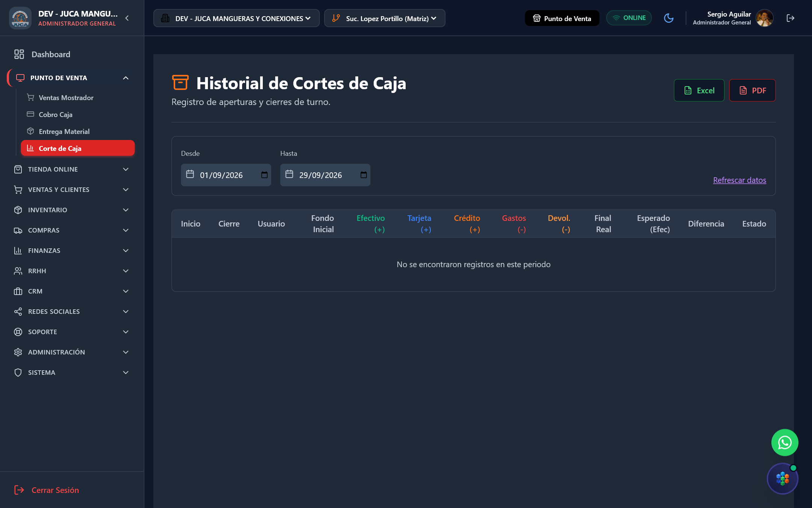
Task: Expand the REDES SOCIALES section
Action: click(x=71, y=312)
